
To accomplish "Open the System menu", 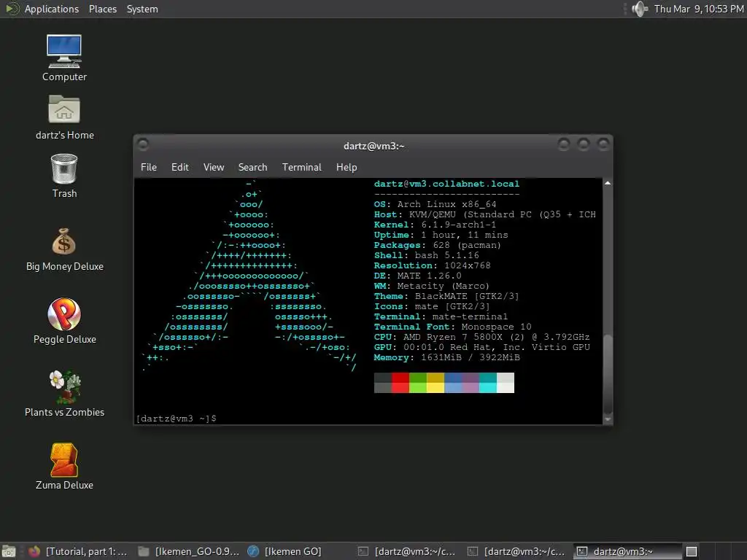I will click(142, 9).
